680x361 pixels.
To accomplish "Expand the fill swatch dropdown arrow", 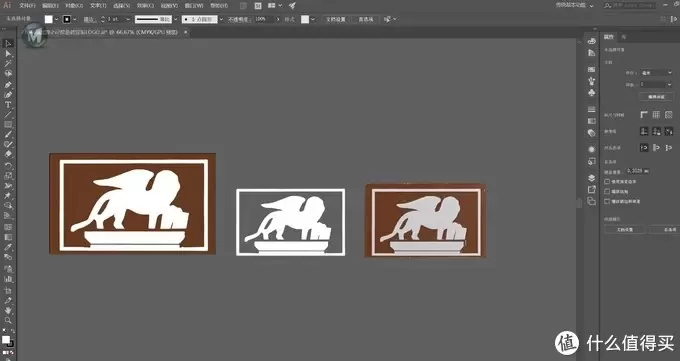I will pos(56,19).
